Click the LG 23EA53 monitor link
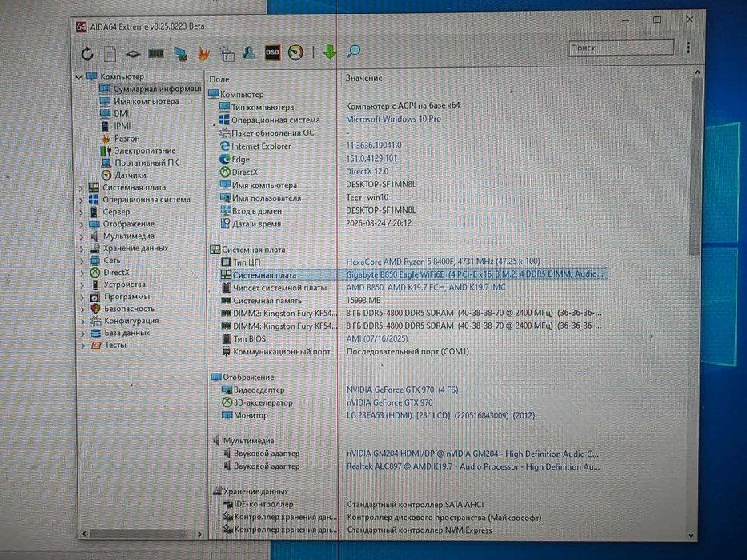 (440, 416)
